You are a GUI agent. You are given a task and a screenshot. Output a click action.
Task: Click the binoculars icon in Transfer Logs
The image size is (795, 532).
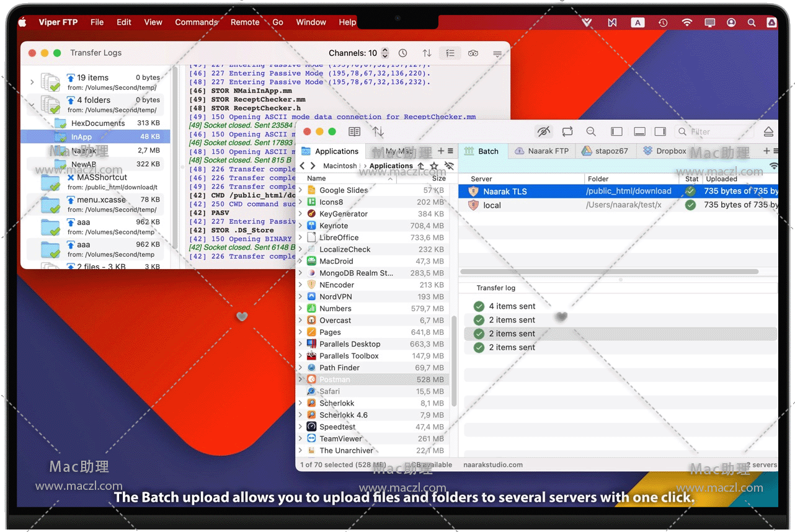[x=473, y=53]
